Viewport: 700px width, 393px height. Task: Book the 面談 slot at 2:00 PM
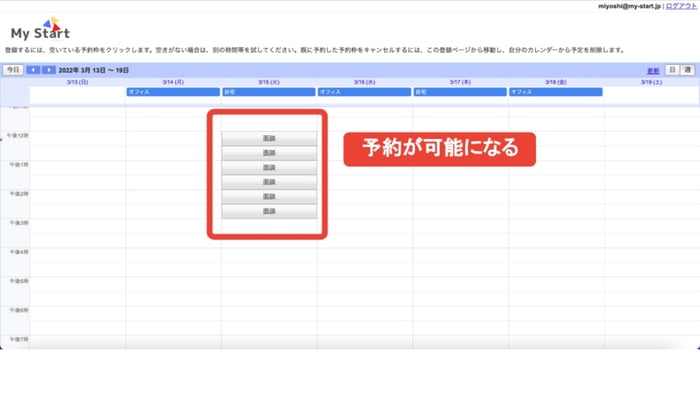pyautogui.click(x=269, y=196)
